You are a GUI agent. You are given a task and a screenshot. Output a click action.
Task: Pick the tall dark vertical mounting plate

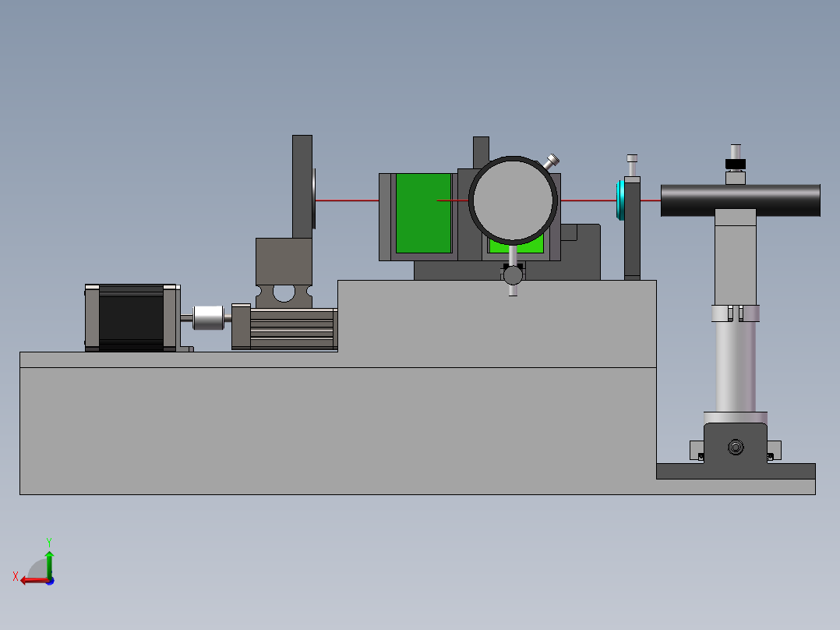coord(302,186)
